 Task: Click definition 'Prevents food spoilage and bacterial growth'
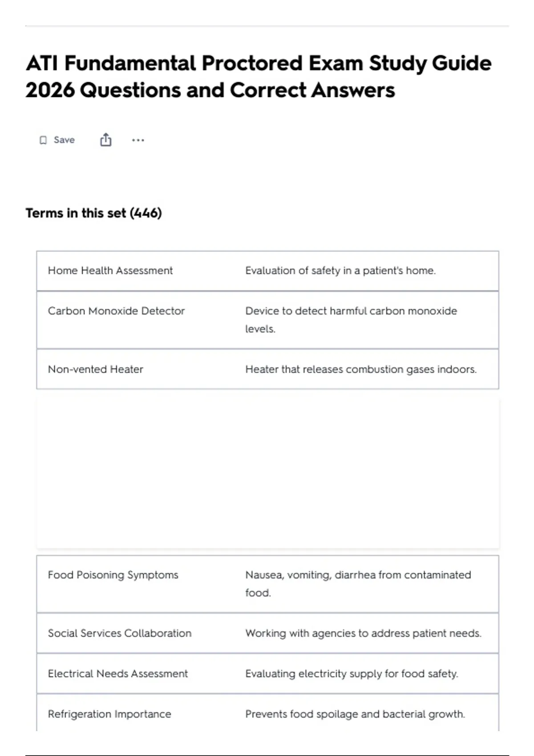tap(355, 714)
